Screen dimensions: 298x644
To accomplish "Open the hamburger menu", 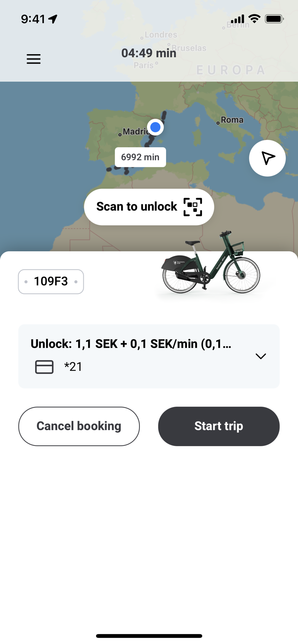I will [x=34, y=59].
